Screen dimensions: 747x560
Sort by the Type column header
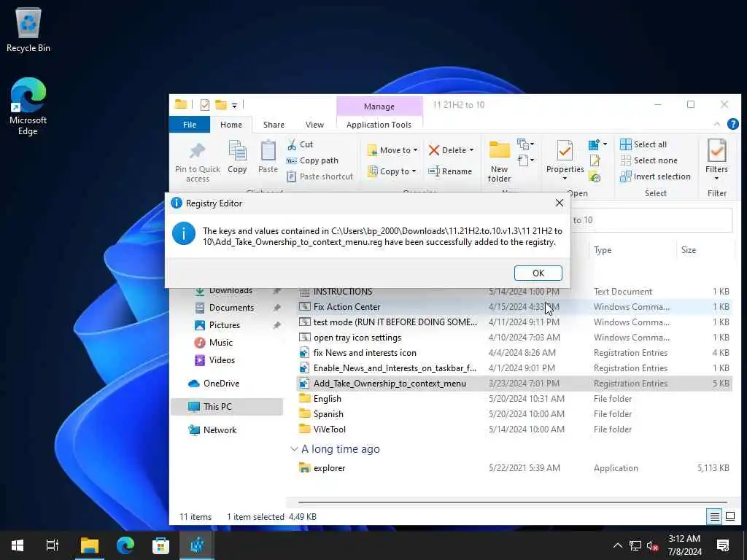(602, 250)
